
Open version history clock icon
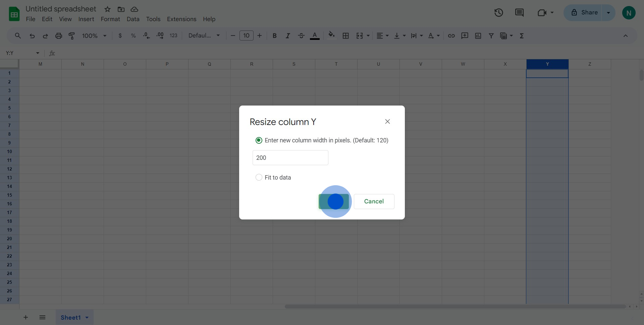[499, 13]
